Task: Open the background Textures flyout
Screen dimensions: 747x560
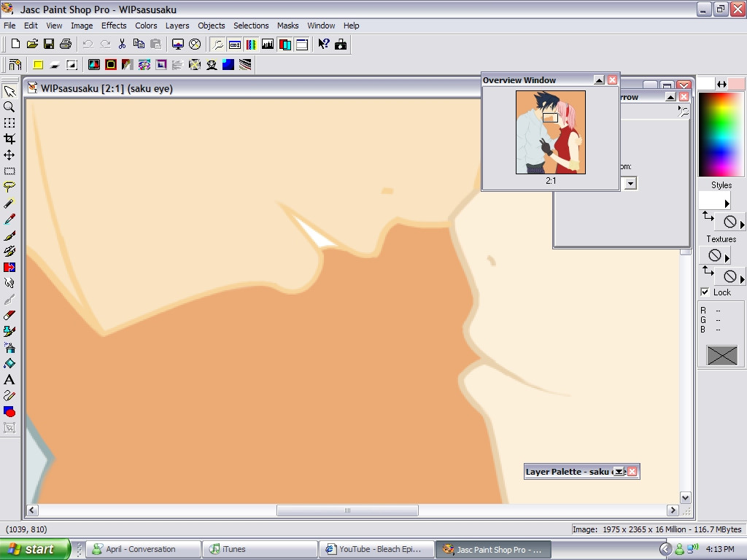Action: pyautogui.click(x=742, y=279)
